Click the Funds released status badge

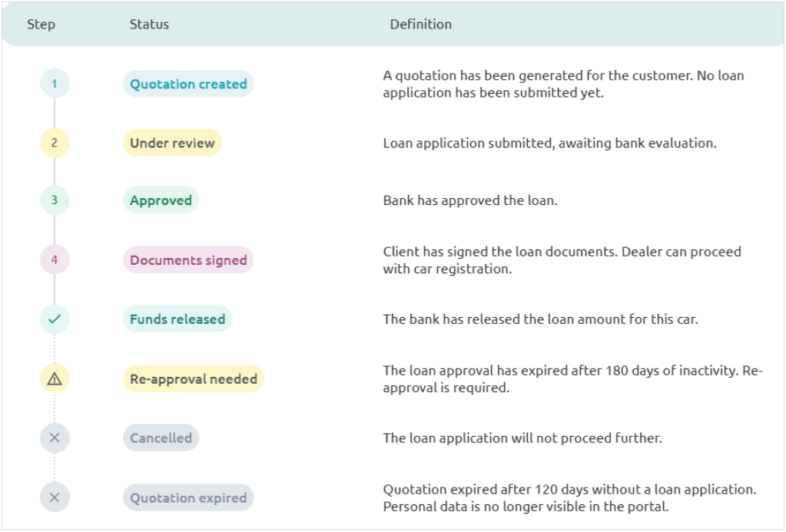tap(177, 319)
